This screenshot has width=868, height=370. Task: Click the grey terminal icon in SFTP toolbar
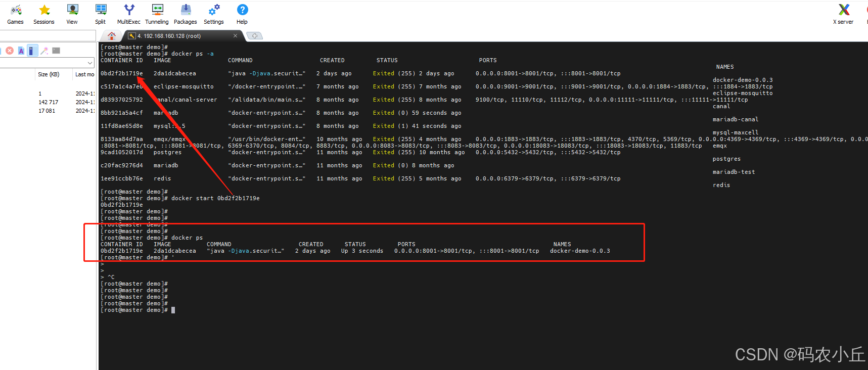tap(56, 51)
